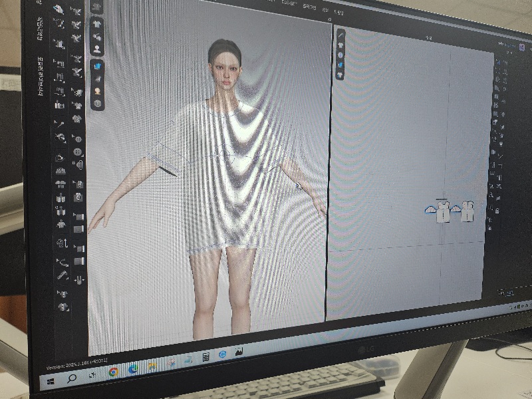Toggle the blue garment surface display icon
This screenshot has width=532, height=399.
pyautogui.click(x=98, y=66)
